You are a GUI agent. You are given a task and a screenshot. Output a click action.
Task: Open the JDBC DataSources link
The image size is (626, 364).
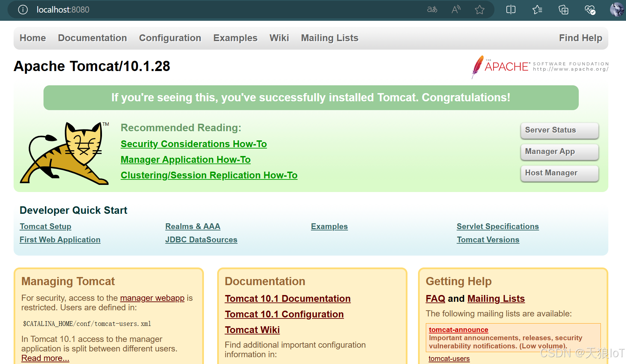201,240
